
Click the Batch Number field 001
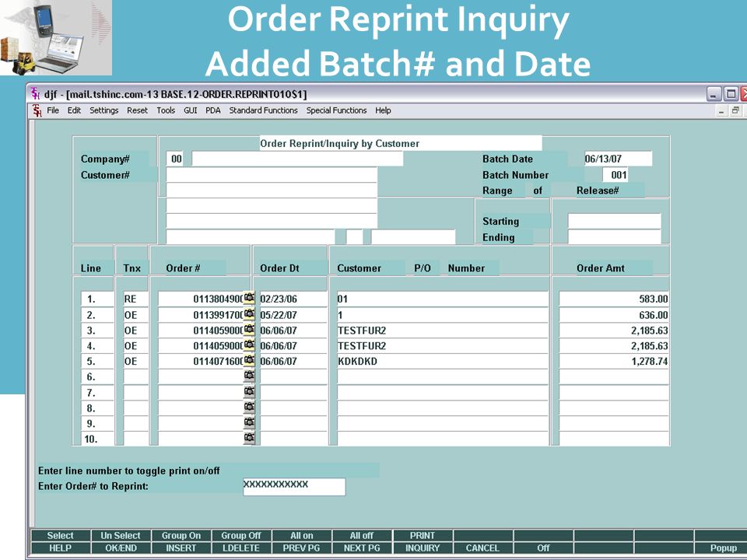pyautogui.click(x=615, y=175)
